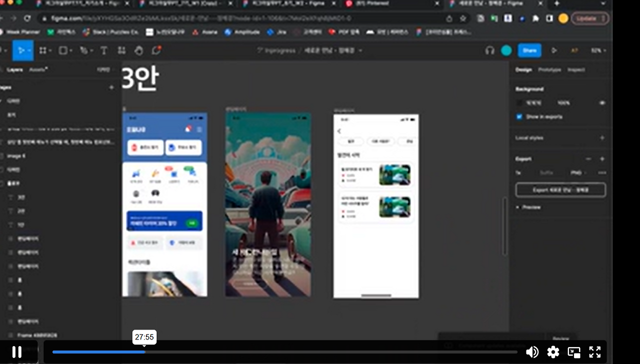This screenshot has height=364, width=640.
Task: Pause the video with the pause control
Action: pos(16,352)
